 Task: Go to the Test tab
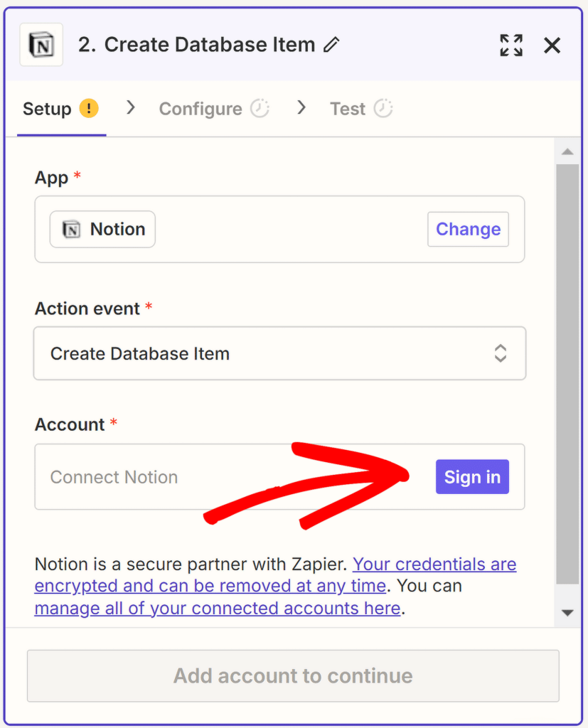tap(347, 109)
